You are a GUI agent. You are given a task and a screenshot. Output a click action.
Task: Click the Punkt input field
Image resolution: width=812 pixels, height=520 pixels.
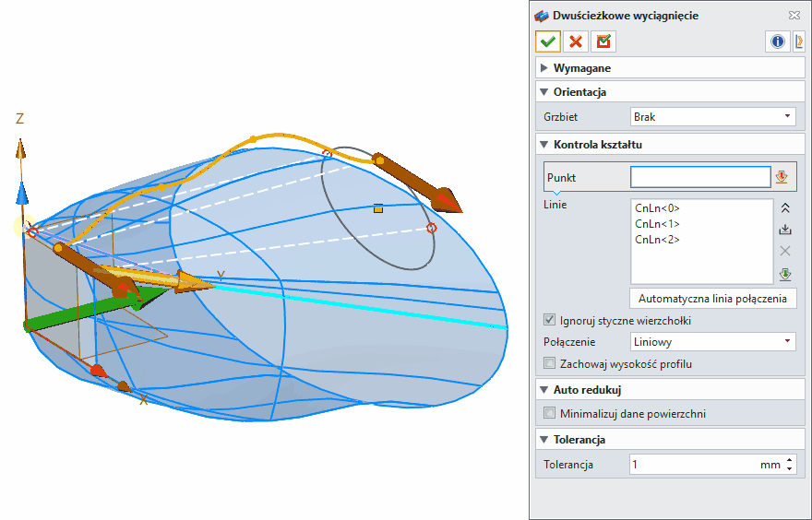699,177
